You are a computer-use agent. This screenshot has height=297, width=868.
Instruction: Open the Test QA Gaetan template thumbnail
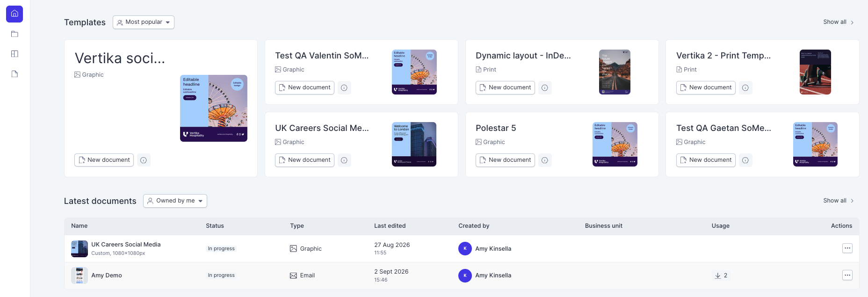pyautogui.click(x=815, y=145)
